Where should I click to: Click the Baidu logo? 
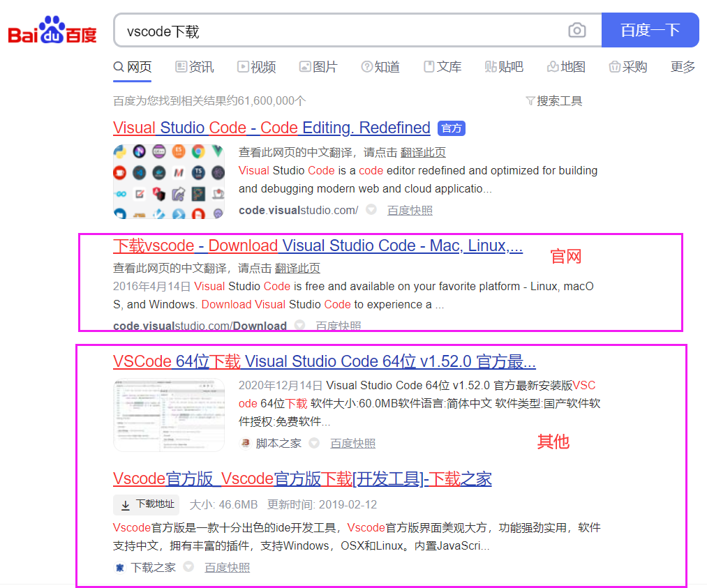(52, 30)
